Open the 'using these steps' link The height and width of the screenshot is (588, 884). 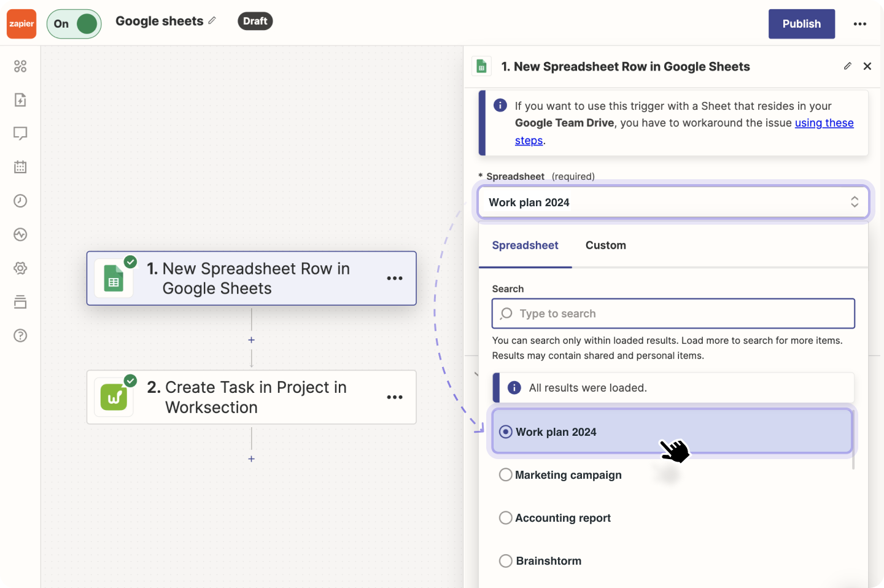coord(824,123)
